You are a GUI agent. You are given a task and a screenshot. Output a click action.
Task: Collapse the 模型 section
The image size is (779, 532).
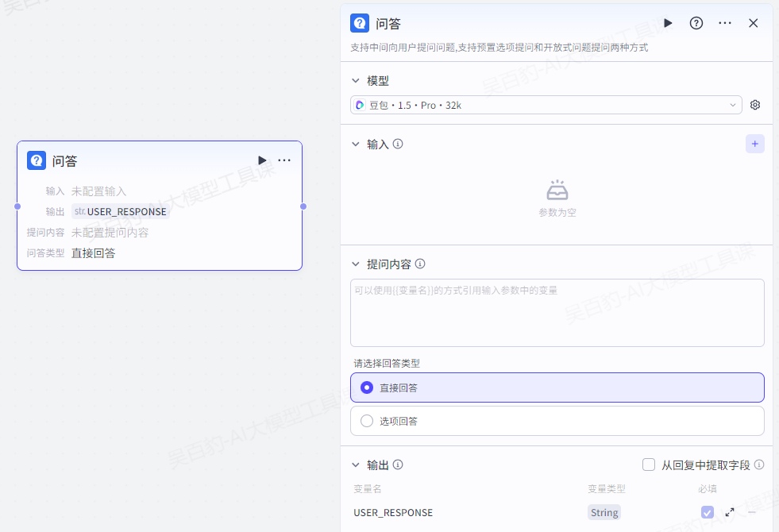(x=356, y=81)
